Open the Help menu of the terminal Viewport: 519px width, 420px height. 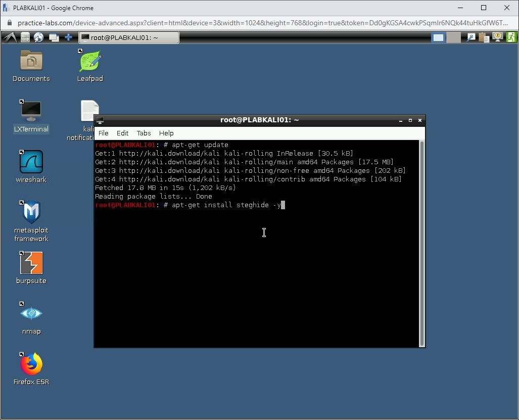pos(166,133)
